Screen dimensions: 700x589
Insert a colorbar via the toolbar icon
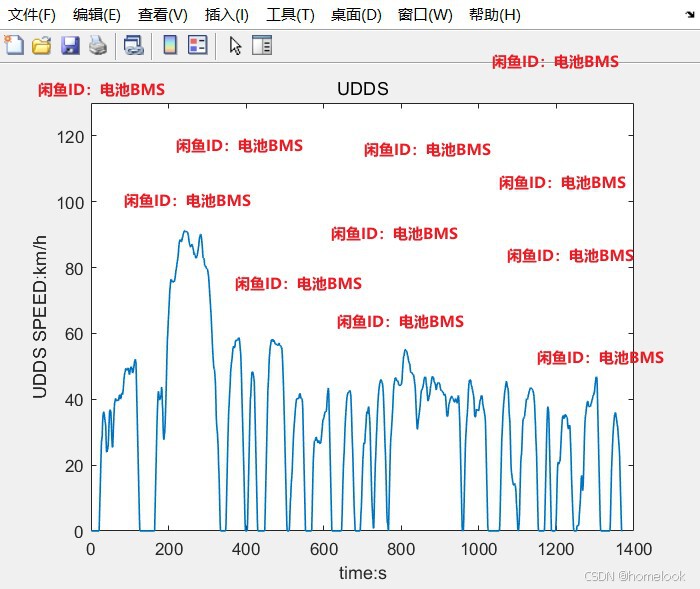[170, 45]
